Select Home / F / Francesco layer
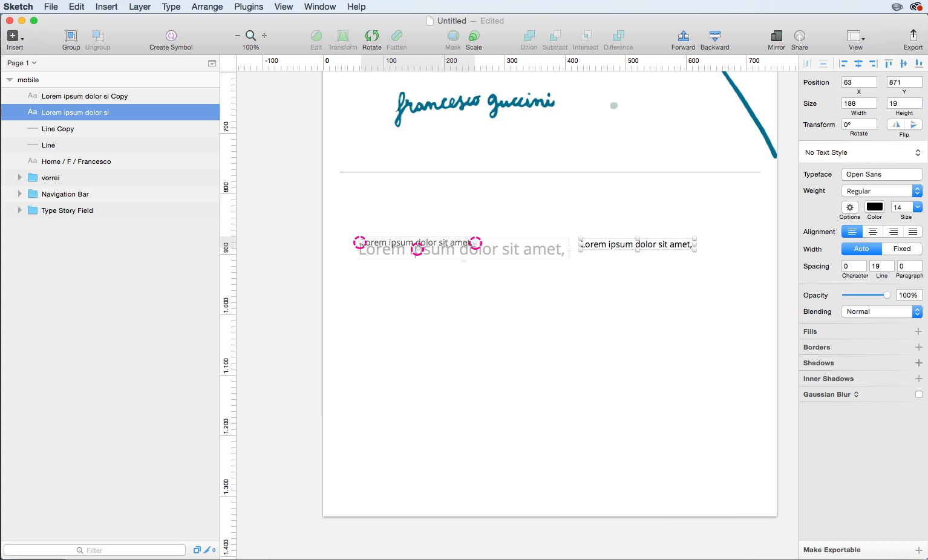The height and width of the screenshot is (560, 928). pos(110,161)
